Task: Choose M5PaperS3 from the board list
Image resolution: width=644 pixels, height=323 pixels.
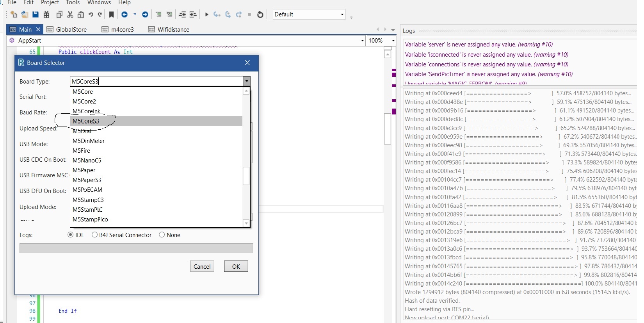Action: tap(156, 180)
